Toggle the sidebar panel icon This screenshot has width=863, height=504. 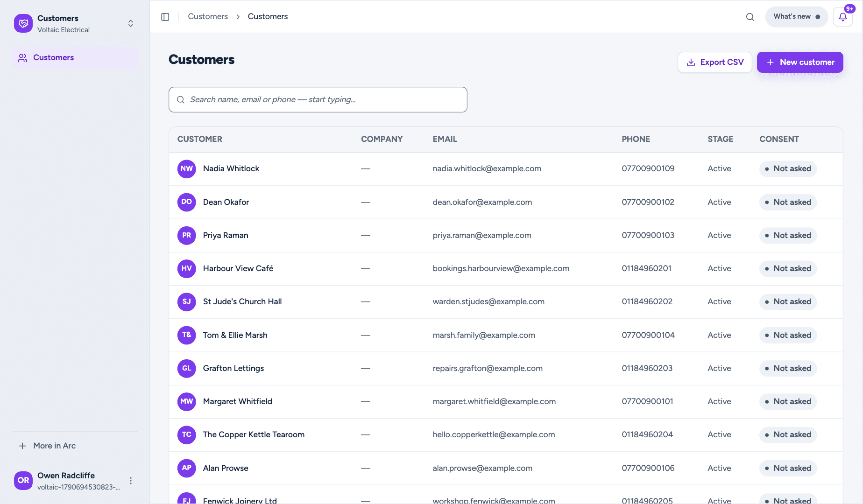click(x=165, y=17)
